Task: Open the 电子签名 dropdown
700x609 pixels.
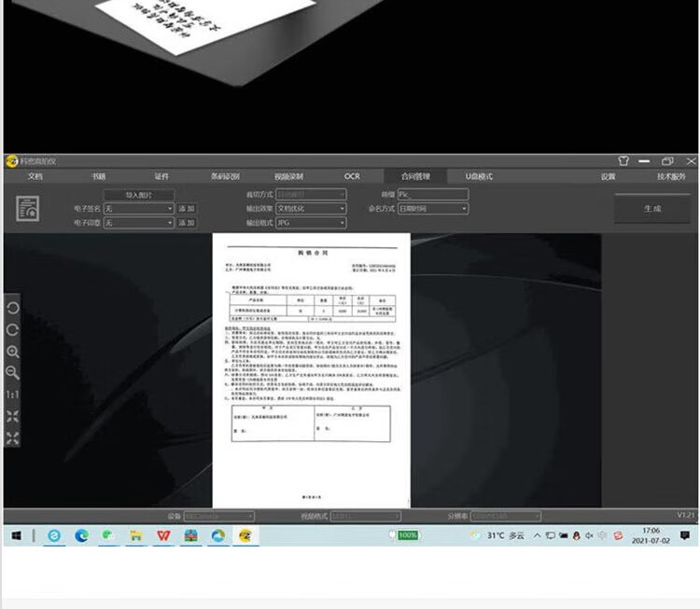Action: [x=138, y=209]
